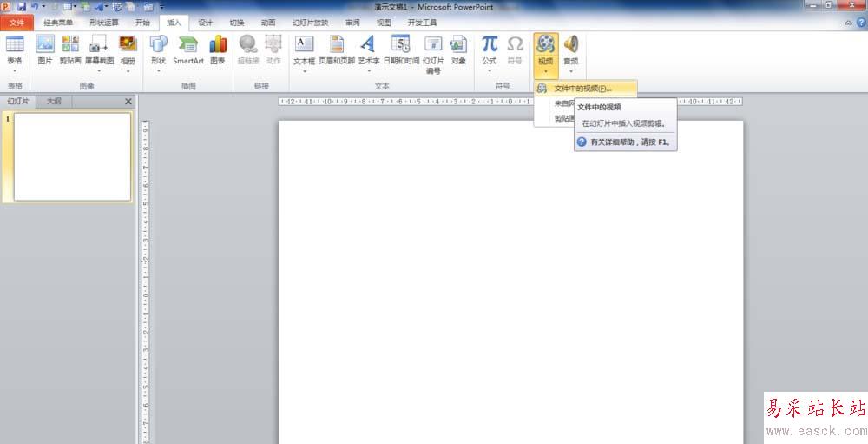Minimize the ribbon with caret icon
Viewport: 868px width, 444px height.
[849, 23]
